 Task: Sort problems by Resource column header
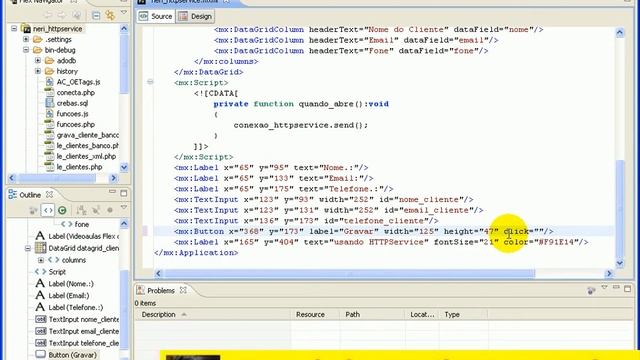[x=315, y=314]
